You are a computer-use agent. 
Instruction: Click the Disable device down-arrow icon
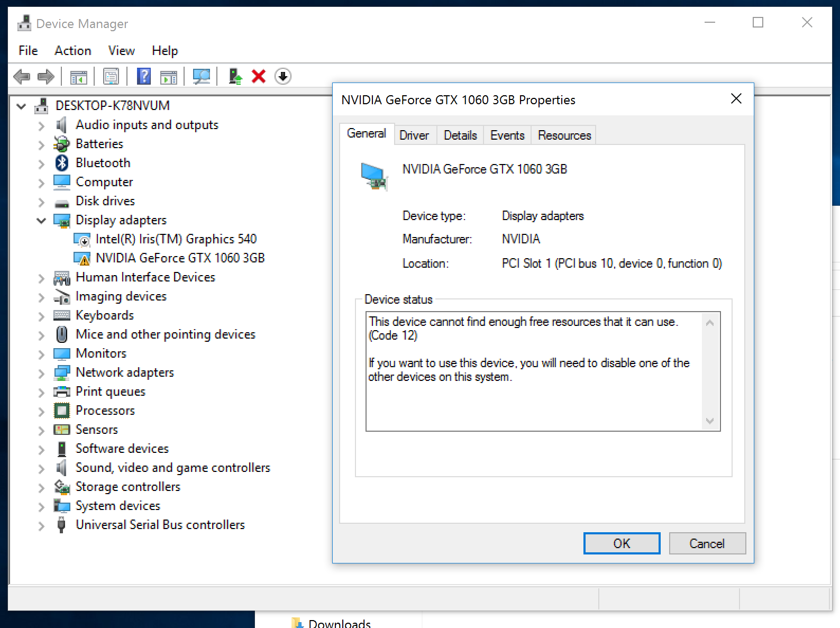coord(283,77)
